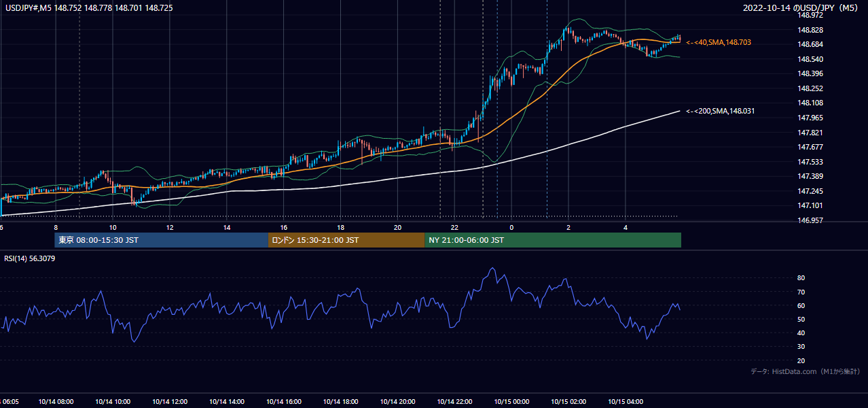This screenshot has height=408, width=868.
Task: Click the 147.389 price axis label
Action: (809, 176)
